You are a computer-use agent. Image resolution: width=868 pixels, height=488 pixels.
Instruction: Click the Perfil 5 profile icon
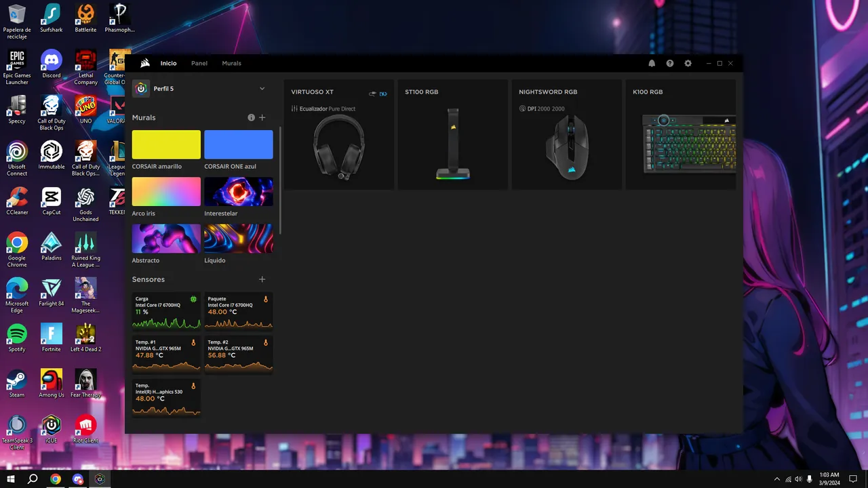point(141,89)
